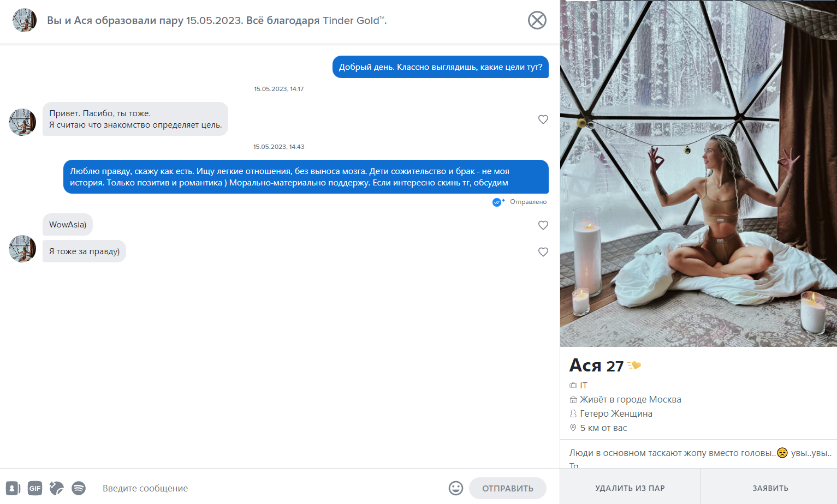Click the gold heart badge next to Ася 27
Image resolution: width=837 pixels, height=504 pixels.
[634, 365]
